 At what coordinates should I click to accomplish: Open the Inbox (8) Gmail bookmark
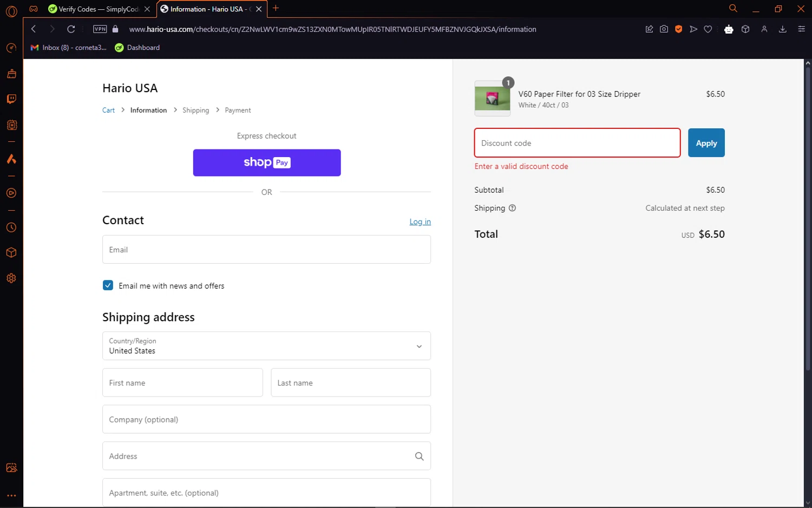point(69,48)
